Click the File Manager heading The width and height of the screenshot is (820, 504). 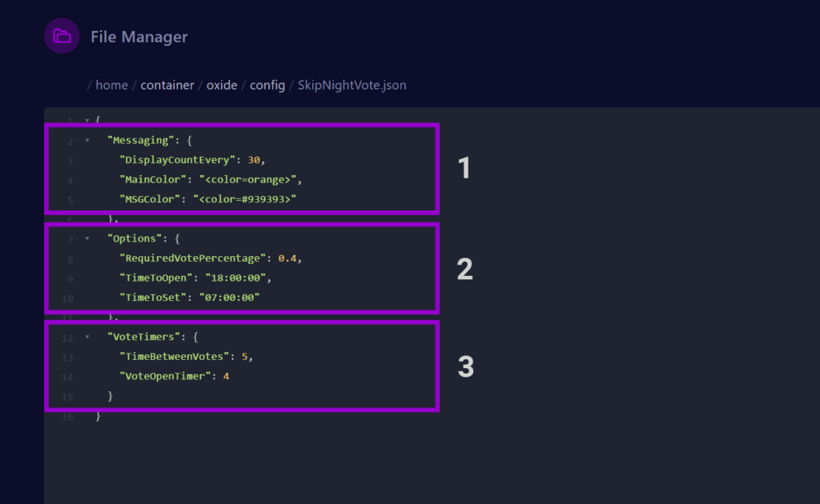tap(139, 37)
